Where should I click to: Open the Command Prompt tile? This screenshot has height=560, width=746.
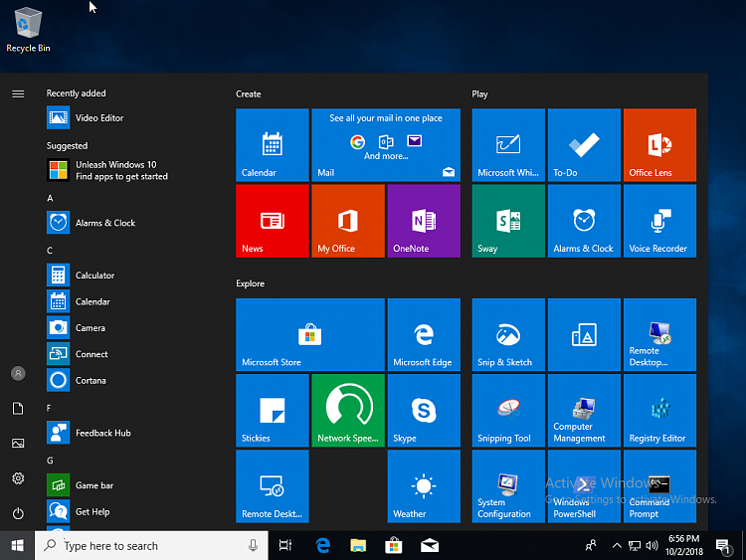tap(659, 486)
